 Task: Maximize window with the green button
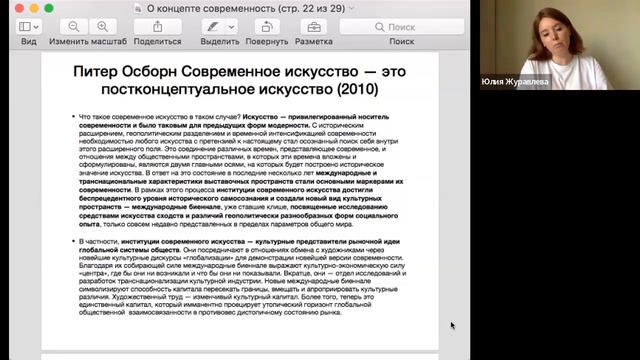49,8
